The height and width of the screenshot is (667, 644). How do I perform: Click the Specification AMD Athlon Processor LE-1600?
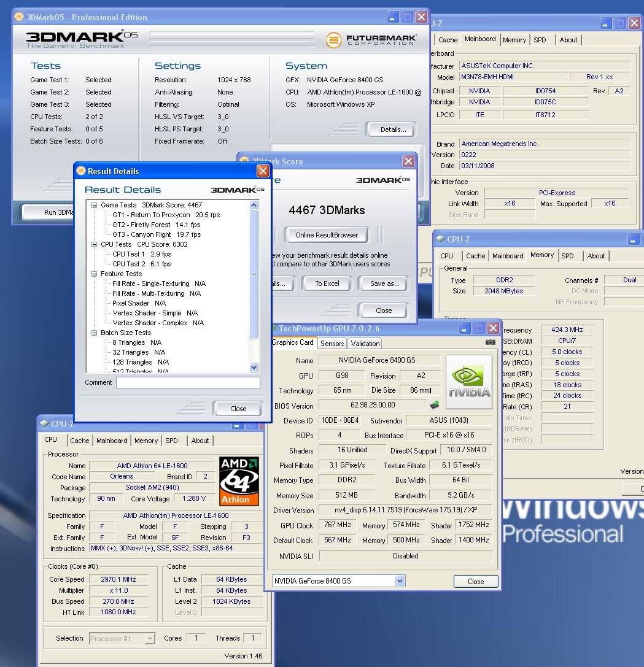click(176, 515)
